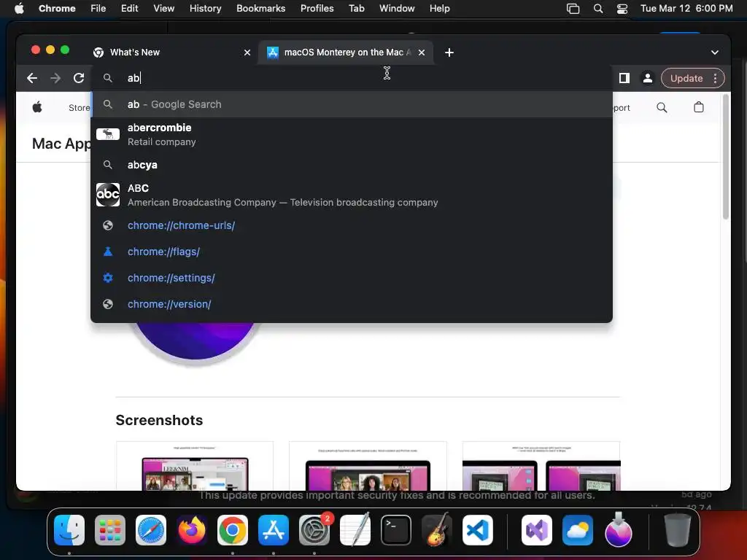Click the browser forward arrow
747x560 pixels.
tap(55, 78)
